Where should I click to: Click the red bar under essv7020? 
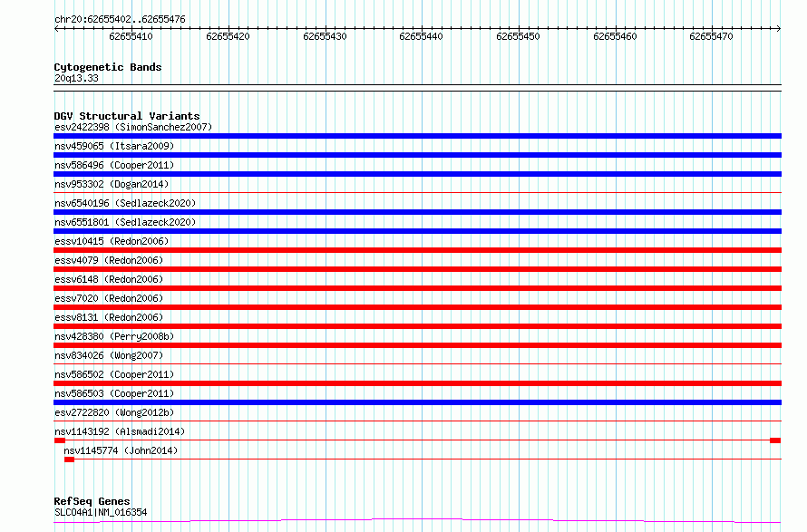(417, 307)
